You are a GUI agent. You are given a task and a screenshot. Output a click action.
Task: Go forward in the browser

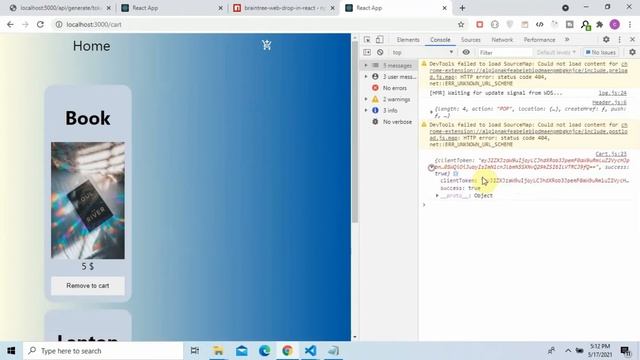point(25,24)
